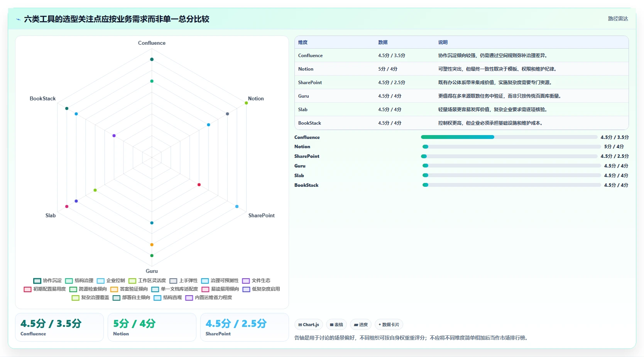Toggle 部署自主倾向 legend entry
This screenshot has height=357, width=644.
coord(131,298)
